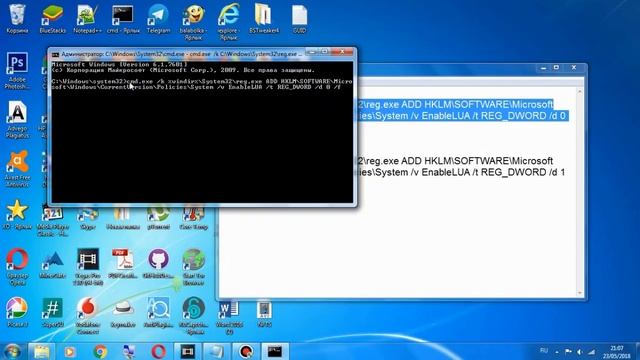The height and width of the screenshot is (360, 640).
Task: Open the network signal tray icon
Action: click(x=591, y=351)
